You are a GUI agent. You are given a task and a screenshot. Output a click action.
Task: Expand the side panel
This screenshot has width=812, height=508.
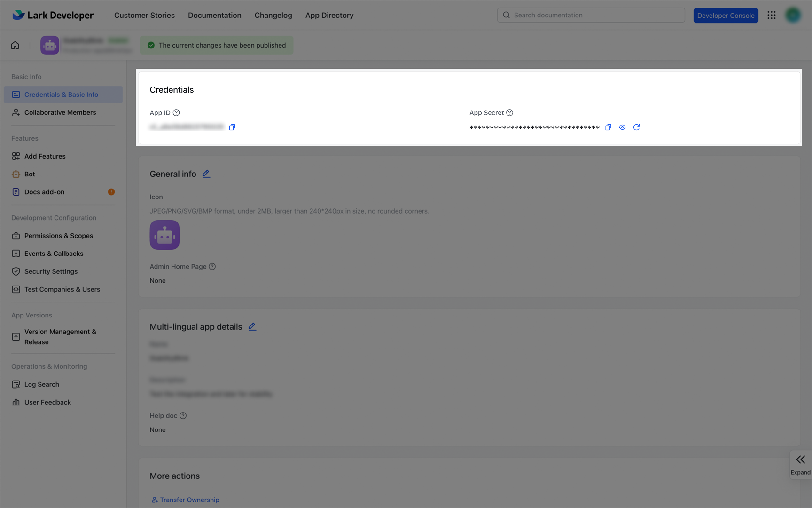tap(800, 464)
